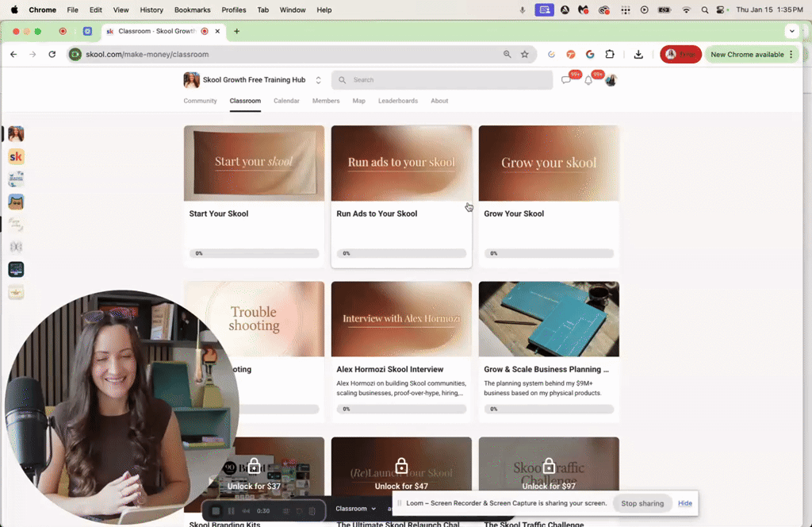The height and width of the screenshot is (527, 812).
Task: Open the History menu in menu bar
Action: click(x=151, y=10)
